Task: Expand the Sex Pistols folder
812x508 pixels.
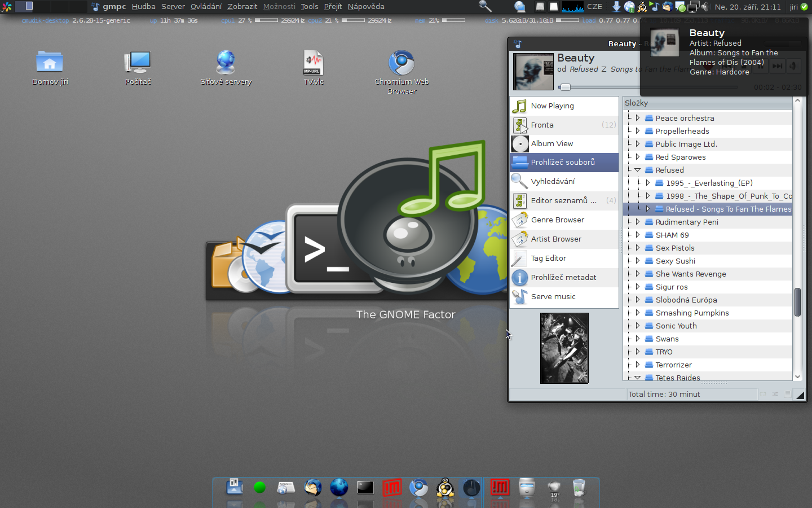Action: click(x=638, y=248)
